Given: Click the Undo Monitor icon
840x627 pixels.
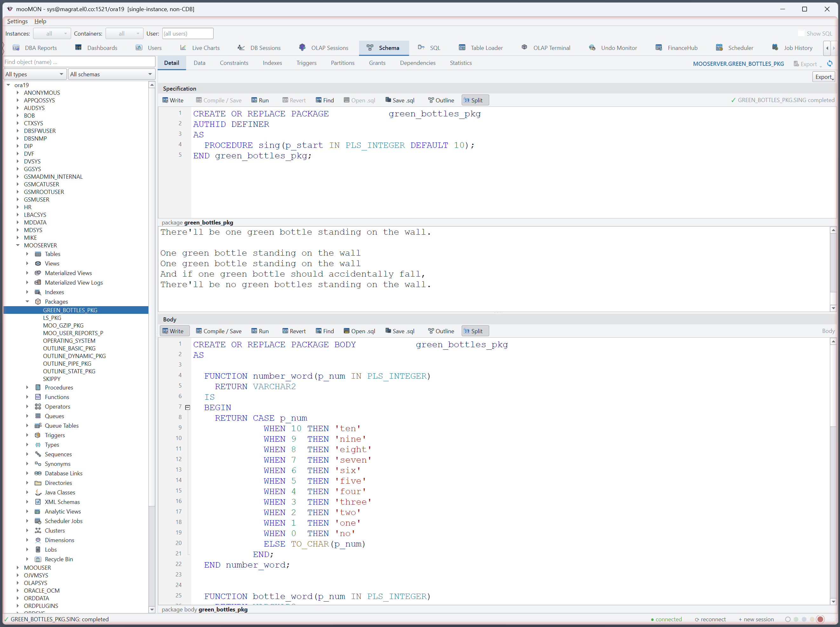Looking at the screenshot, I should [592, 48].
